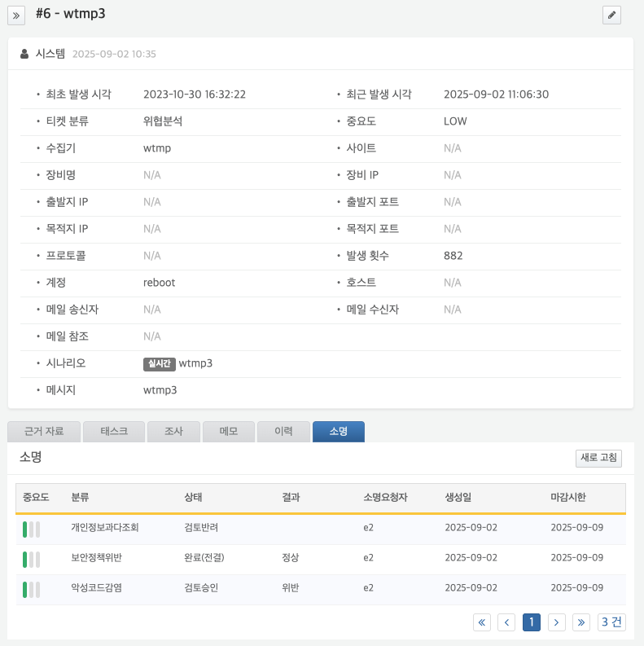
Task: Click the 완료(전결) status cell
Action: (204, 558)
